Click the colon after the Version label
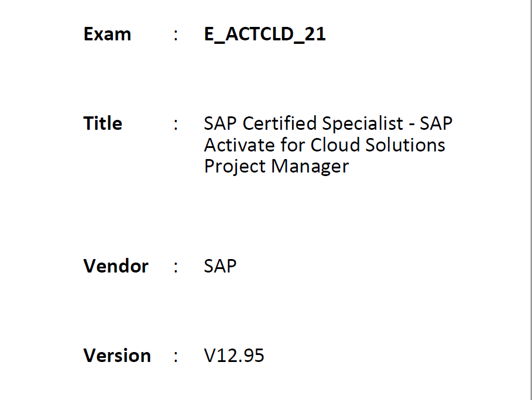Viewport: 532px width, 400px height. click(176, 357)
